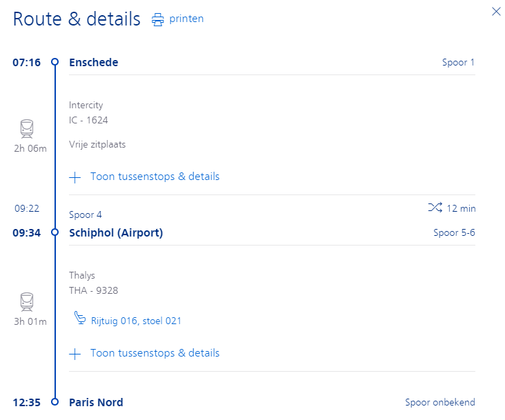Click the seat icon beside Rijtuig 016
This screenshot has height=420, width=505.
(79, 317)
